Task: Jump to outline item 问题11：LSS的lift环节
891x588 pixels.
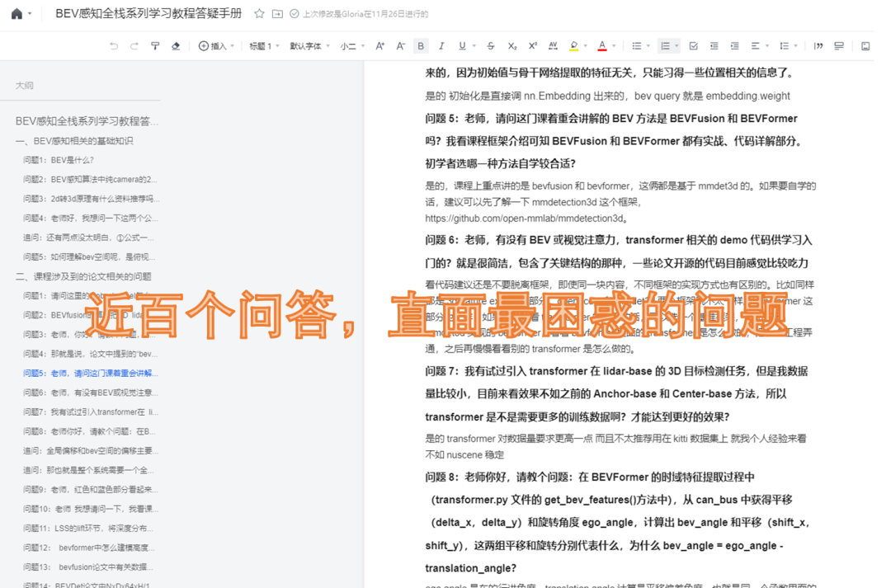Action: (x=88, y=529)
